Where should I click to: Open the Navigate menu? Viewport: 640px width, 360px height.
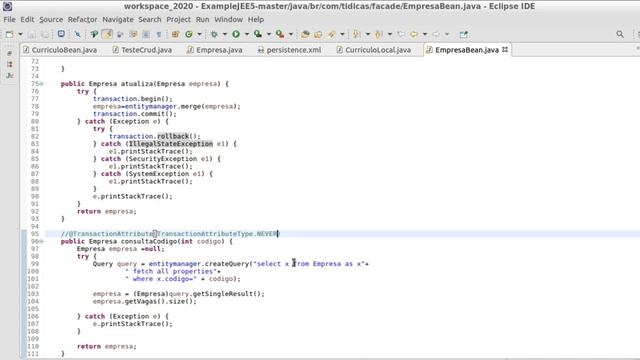tap(118, 20)
